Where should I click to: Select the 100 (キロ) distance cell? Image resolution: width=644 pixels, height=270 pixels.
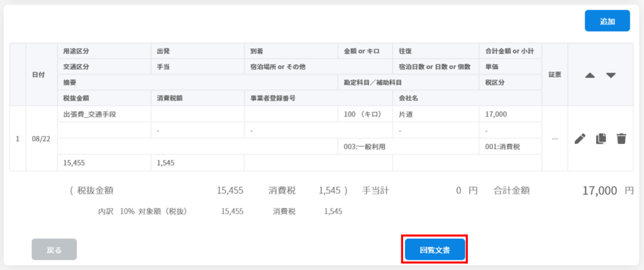365,115
